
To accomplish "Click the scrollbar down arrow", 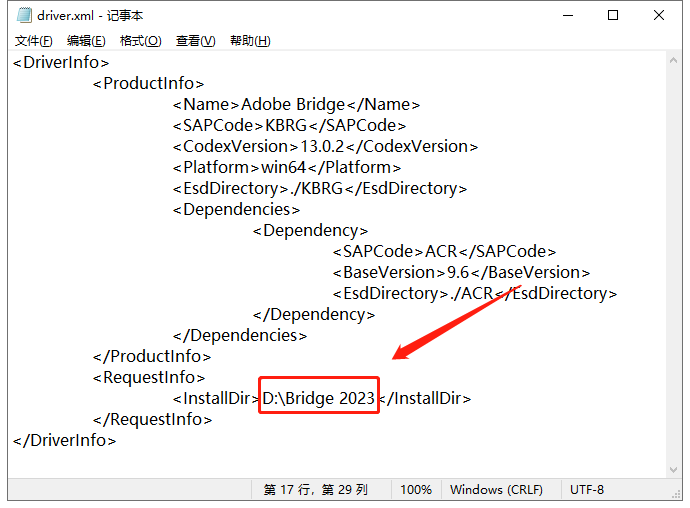I will (674, 468).
